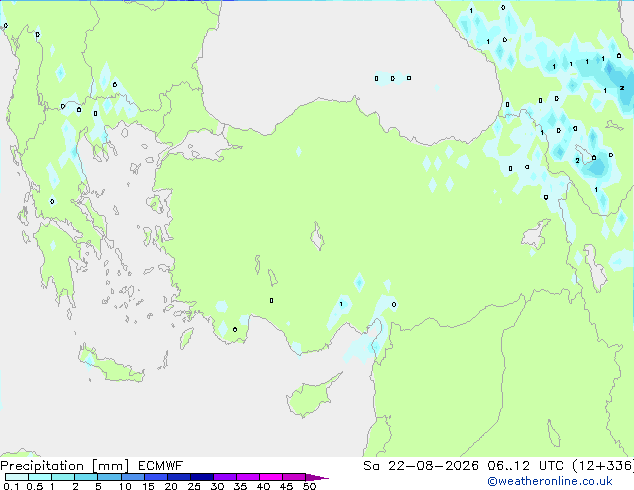Click the Precipitation [mm] title label
The width and height of the screenshot is (634, 490).
click(x=65, y=466)
